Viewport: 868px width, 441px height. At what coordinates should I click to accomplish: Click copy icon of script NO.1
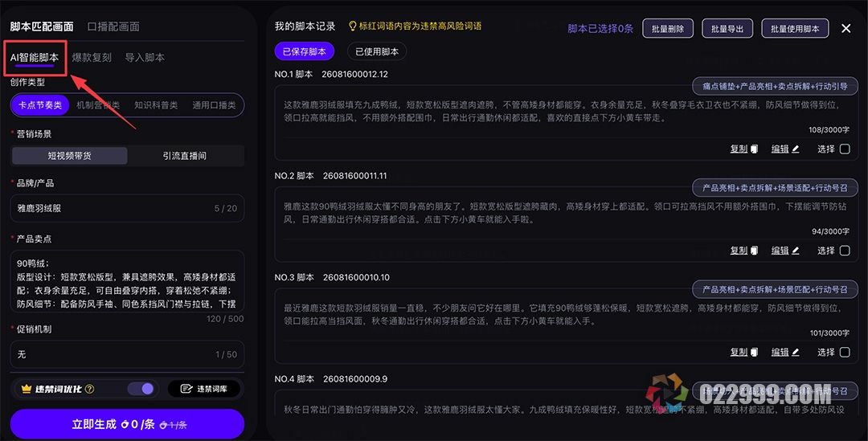coord(754,149)
